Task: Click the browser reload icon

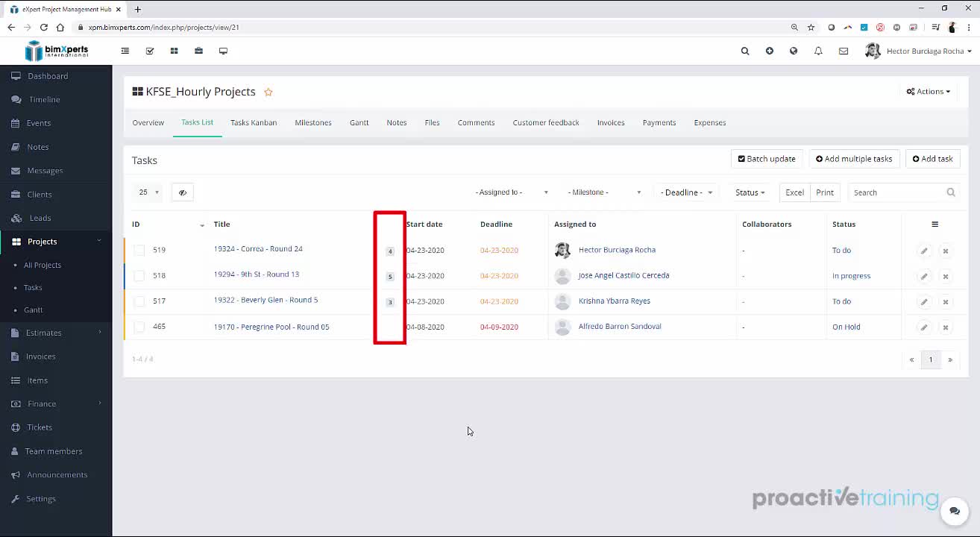Action: pyautogui.click(x=44, y=27)
